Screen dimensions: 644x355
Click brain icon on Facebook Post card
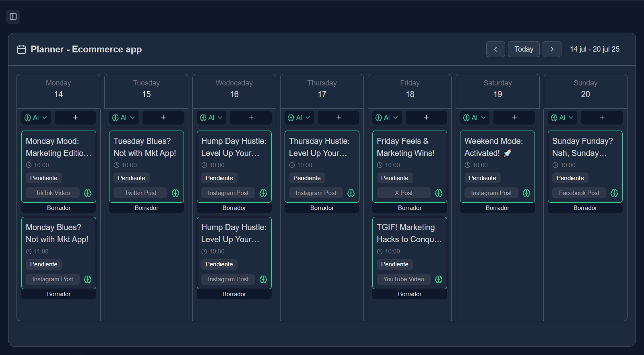click(x=614, y=193)
